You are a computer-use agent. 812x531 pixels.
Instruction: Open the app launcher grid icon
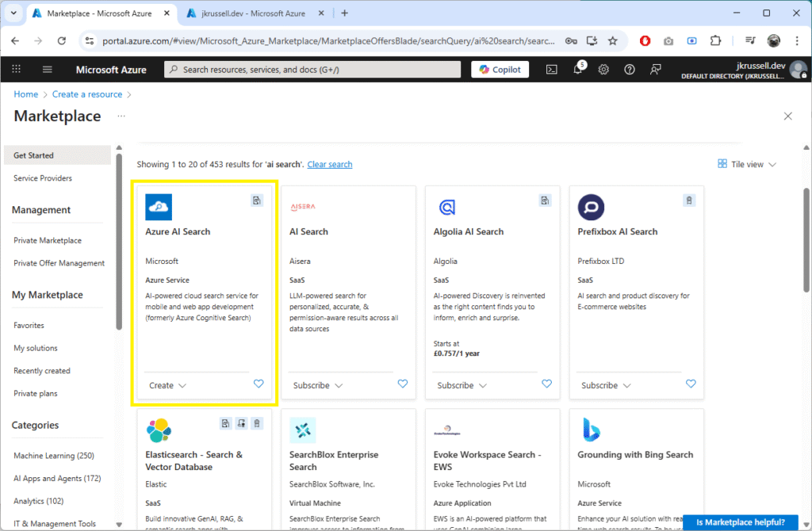16,69
